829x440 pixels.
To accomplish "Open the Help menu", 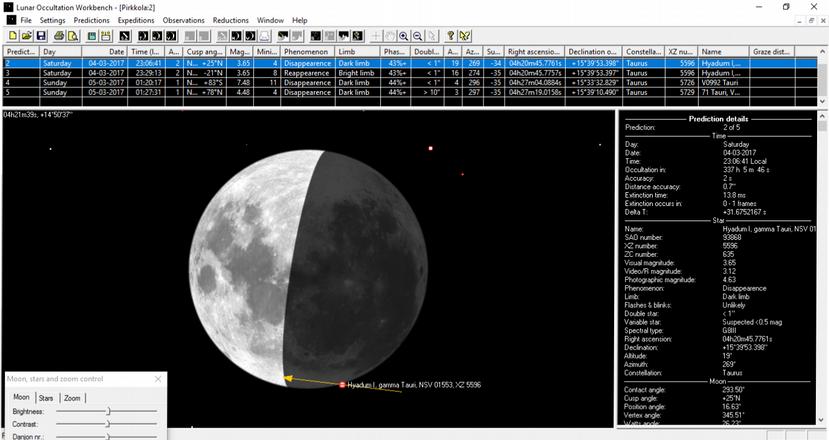I will [300, 20].
